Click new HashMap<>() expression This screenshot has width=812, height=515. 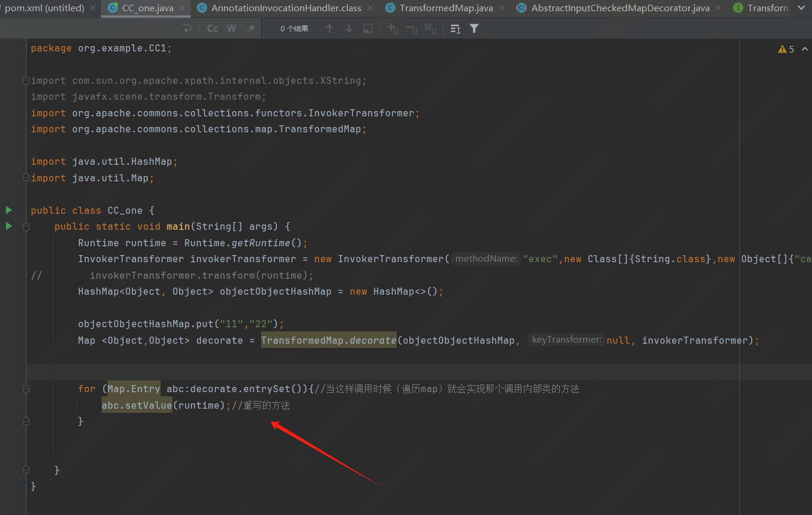point(393,292)
